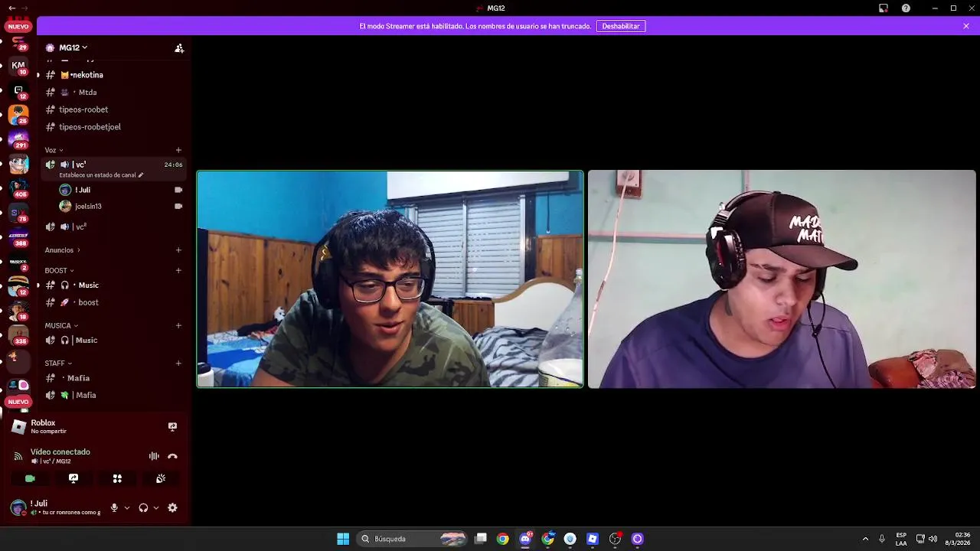
Task: Deafen with the headphones button
Action: click(x=143, y=507)
